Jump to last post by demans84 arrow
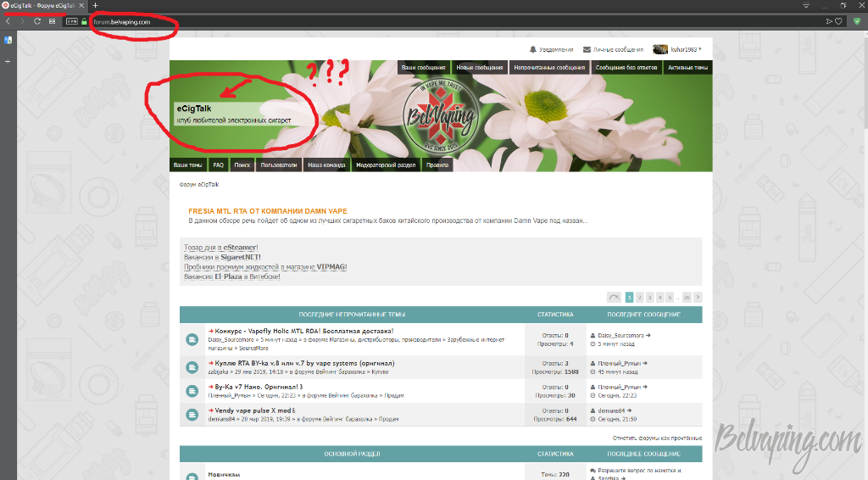The height and width of the screenshot is (480, 868). 630,410
